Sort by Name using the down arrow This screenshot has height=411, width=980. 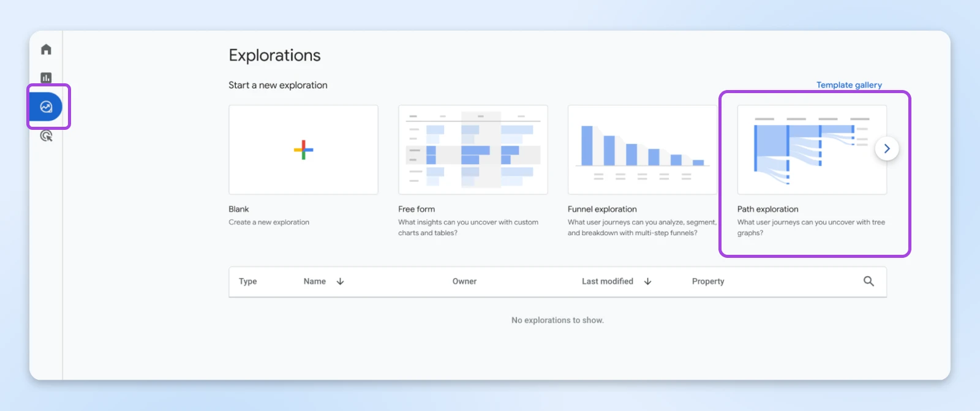tap(341, 282)
